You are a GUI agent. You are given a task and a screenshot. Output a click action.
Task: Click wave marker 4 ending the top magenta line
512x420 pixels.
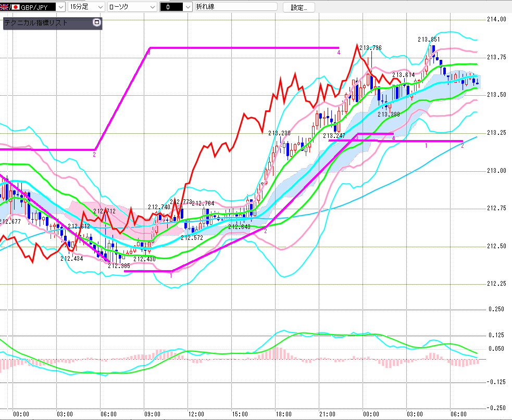(339, 53)
